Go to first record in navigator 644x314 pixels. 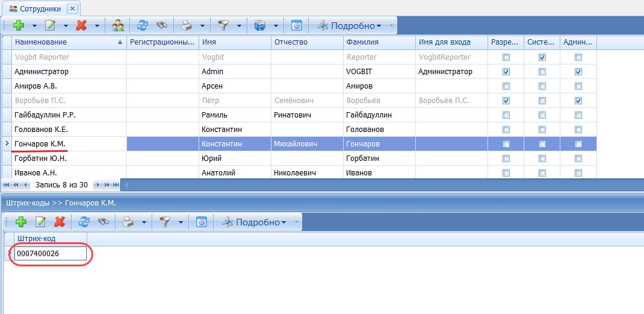point(7,185)
